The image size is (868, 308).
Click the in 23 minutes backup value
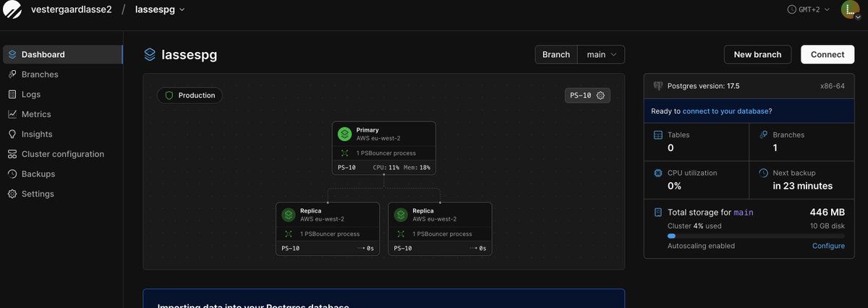click(803, 186)
